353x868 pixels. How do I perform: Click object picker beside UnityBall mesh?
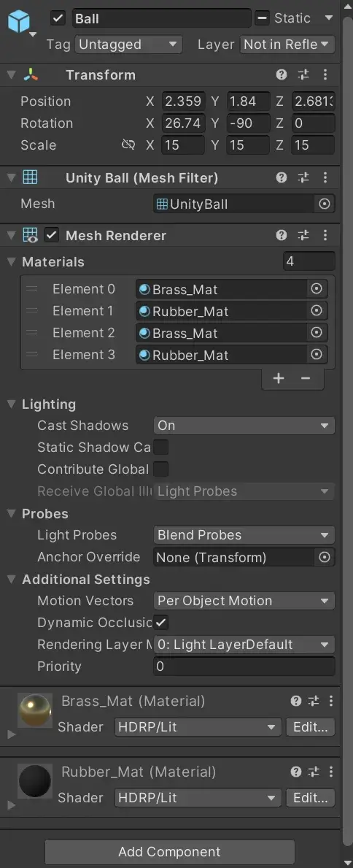[x=325, y=204]
